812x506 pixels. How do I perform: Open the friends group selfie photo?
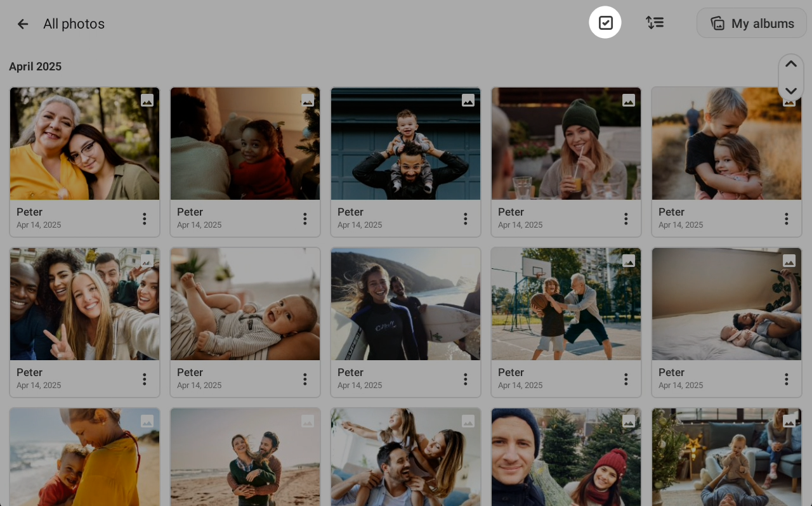click(84, 304)
